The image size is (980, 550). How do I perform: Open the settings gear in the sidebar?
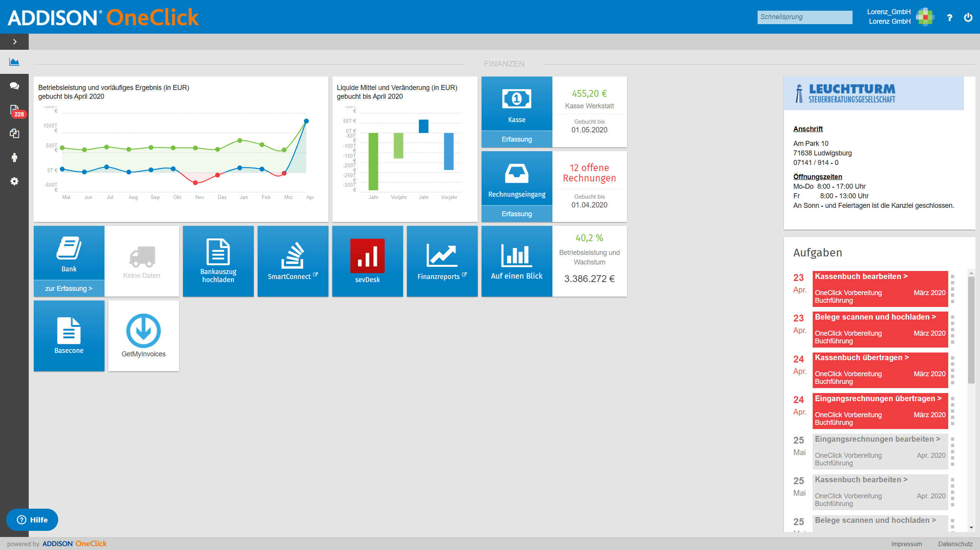pos(15,181)
